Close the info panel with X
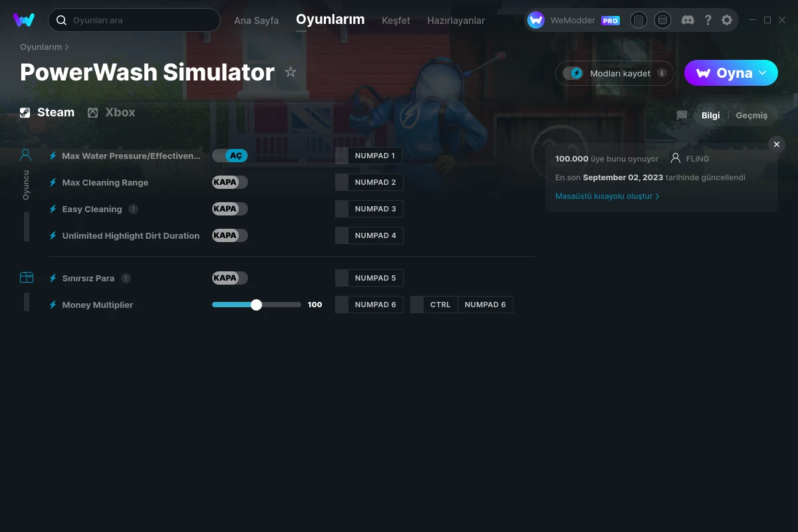The height and width of the screenshot is (532, 798). 777,144
